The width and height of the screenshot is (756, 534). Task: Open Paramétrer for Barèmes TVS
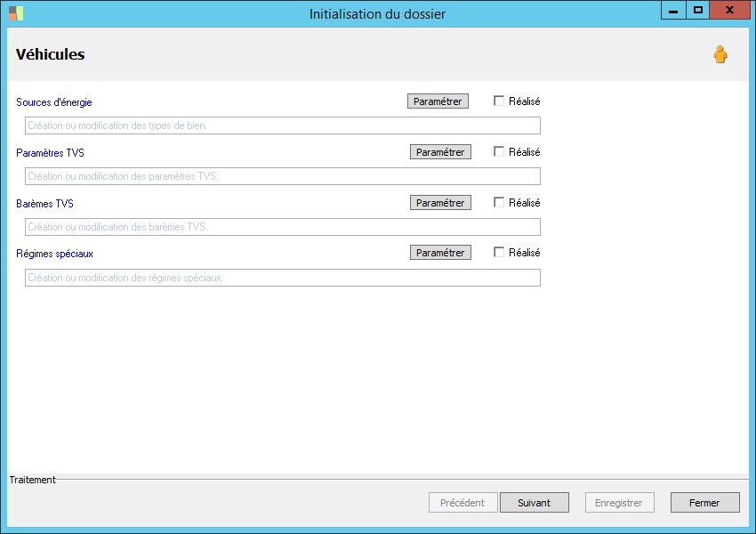pos(440,203)
